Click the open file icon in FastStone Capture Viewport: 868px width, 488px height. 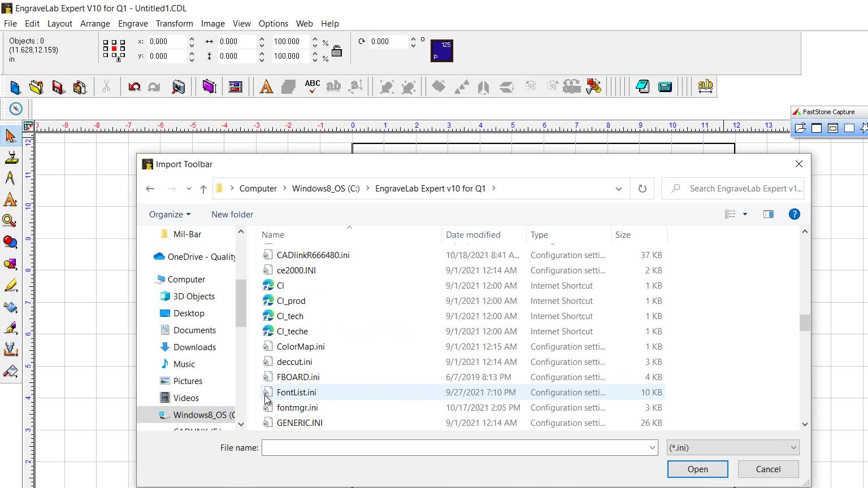800,128
